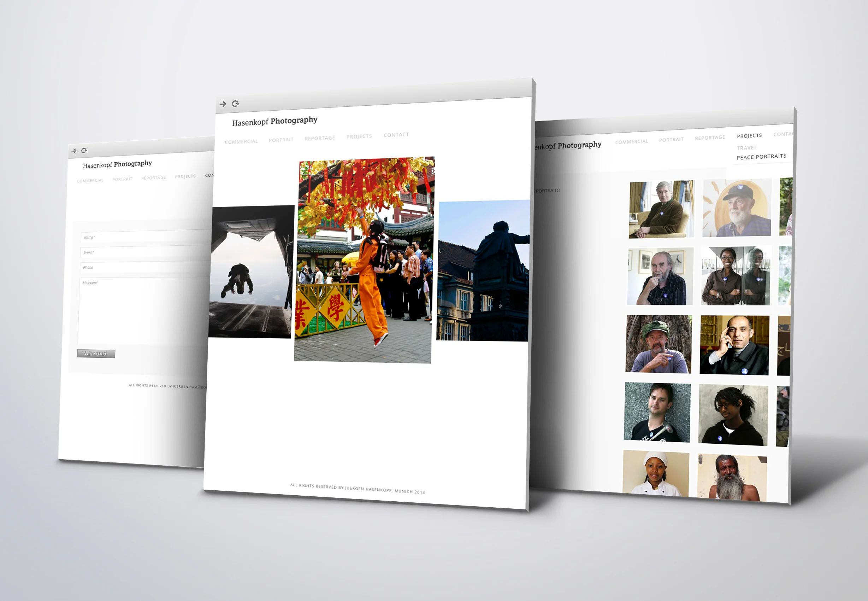This screenshot has width=868, height=601.
Task: Open the portrait of the shirtless gray-bearded man
Action: click(732, 478)
